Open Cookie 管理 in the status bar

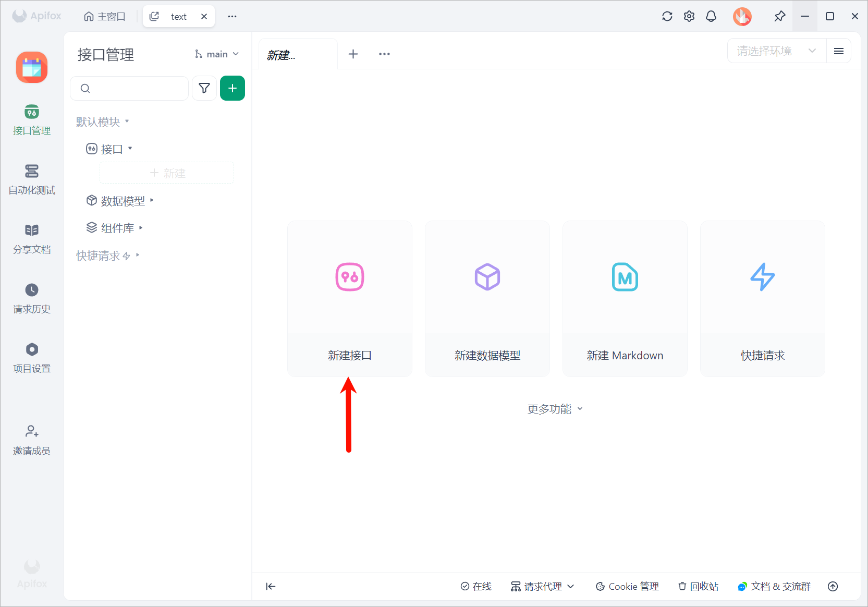(x=626, y=586)
